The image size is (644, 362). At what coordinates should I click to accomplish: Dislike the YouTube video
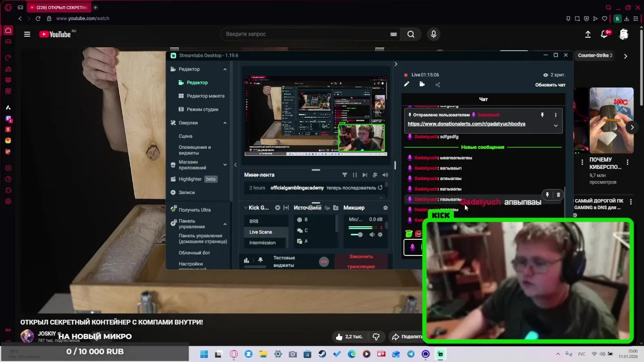coord(376,337)
